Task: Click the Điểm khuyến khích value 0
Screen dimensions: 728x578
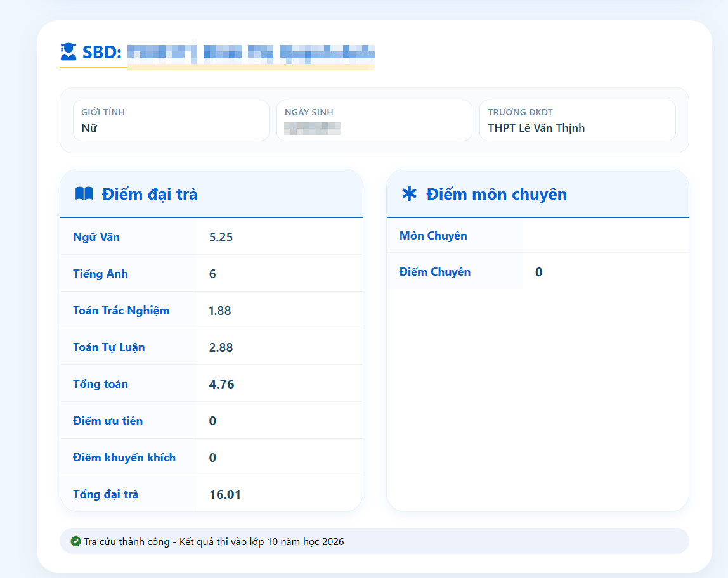Action: tap(212, 458)
